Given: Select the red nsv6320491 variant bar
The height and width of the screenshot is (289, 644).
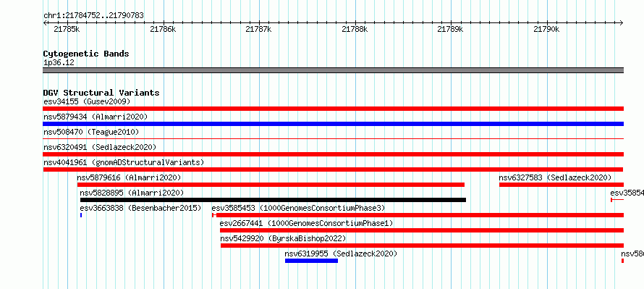Looking at the screenshot, I should click(x=334, y=154).
